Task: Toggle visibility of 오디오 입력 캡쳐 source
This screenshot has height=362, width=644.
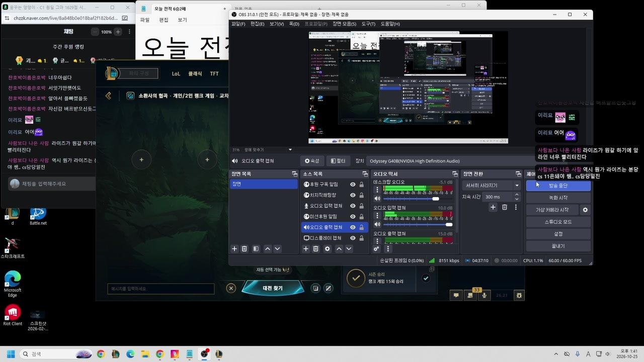Action: click(x=353, y=206)
